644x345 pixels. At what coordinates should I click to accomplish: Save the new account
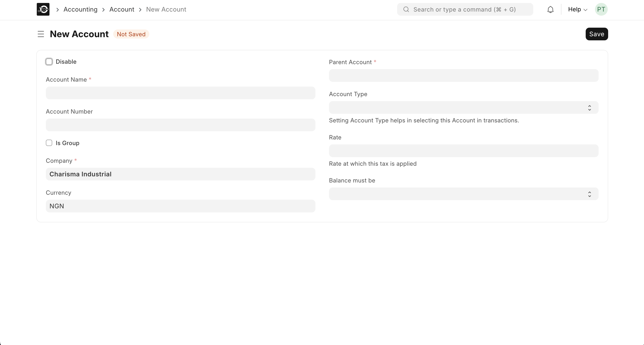(597, 34)
